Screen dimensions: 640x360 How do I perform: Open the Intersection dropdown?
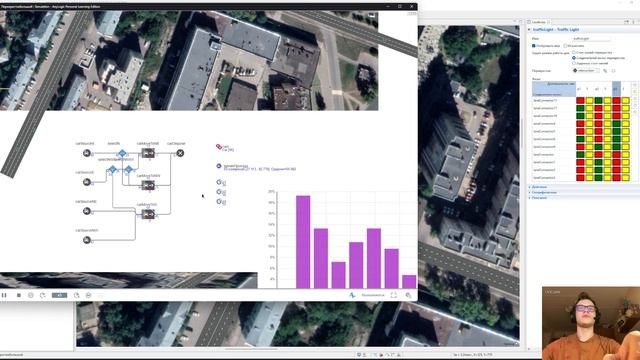coord(586,71)
